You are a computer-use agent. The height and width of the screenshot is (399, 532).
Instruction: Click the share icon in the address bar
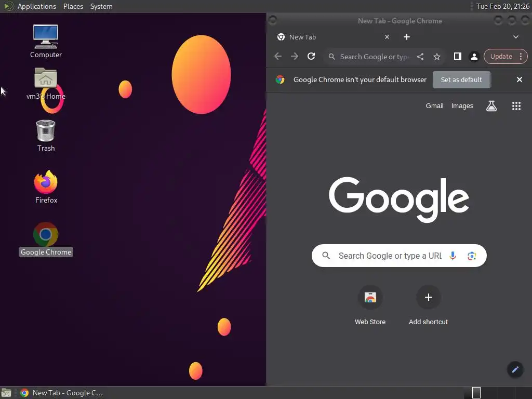pos(420,57)
